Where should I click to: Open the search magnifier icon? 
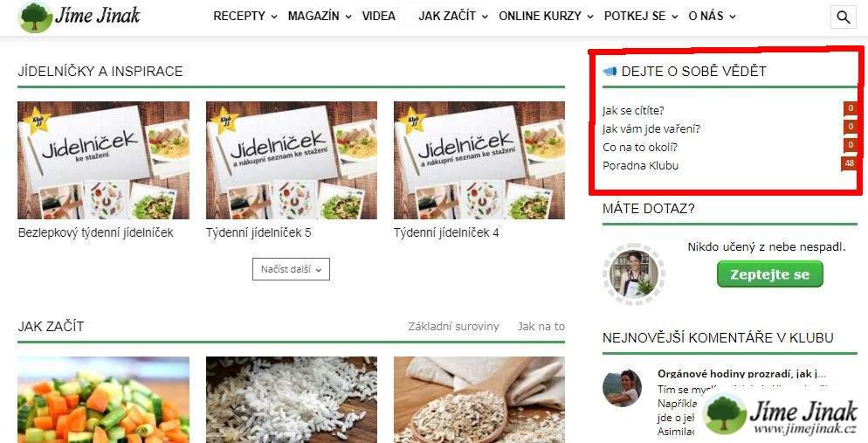tap(843, 17)
